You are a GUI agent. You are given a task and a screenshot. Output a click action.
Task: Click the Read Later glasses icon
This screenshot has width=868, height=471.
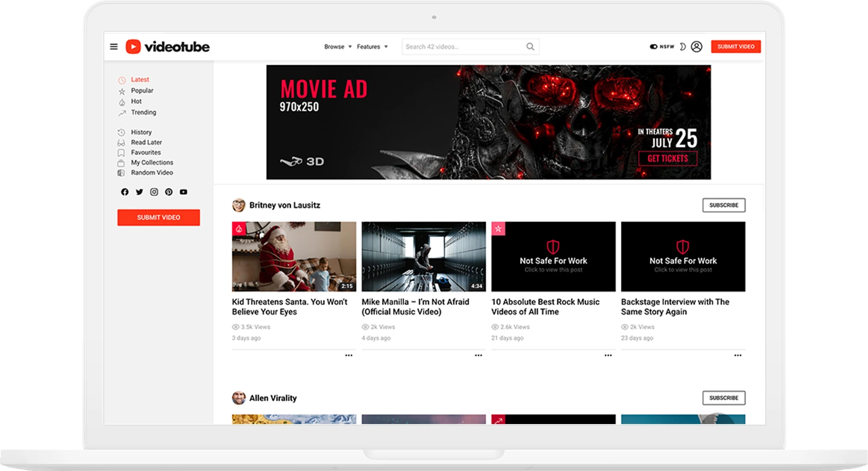pos(121,143)
